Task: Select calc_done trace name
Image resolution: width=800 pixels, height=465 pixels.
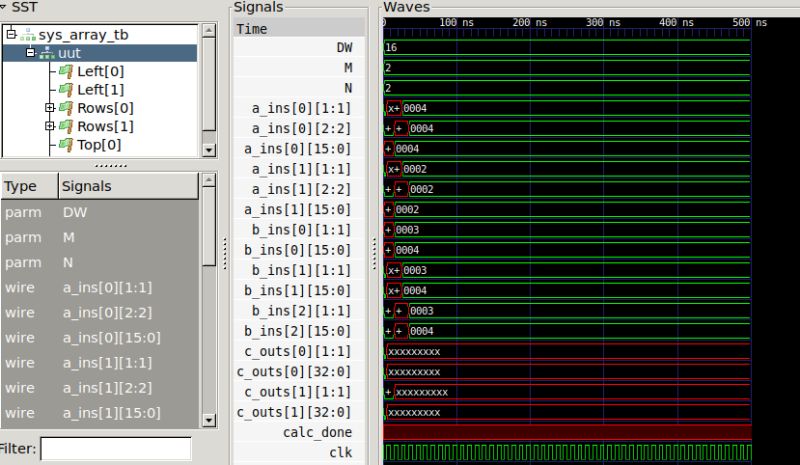Action: pyautogui.click(x=317, y=432)
